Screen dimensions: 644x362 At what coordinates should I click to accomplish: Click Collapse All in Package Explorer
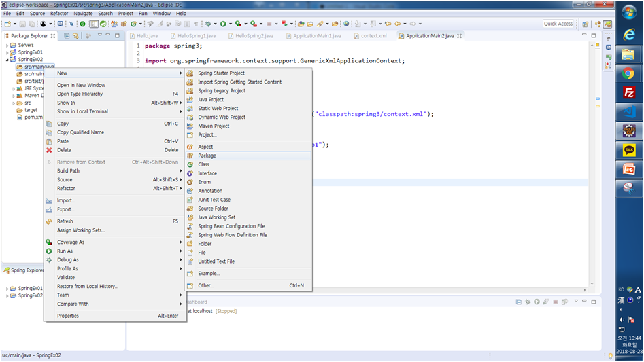click(67, 36)
